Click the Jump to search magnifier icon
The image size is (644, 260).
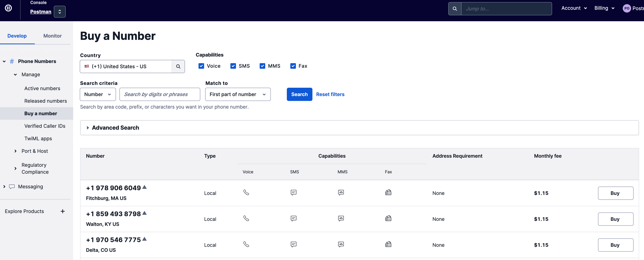(x=455, y=9)
